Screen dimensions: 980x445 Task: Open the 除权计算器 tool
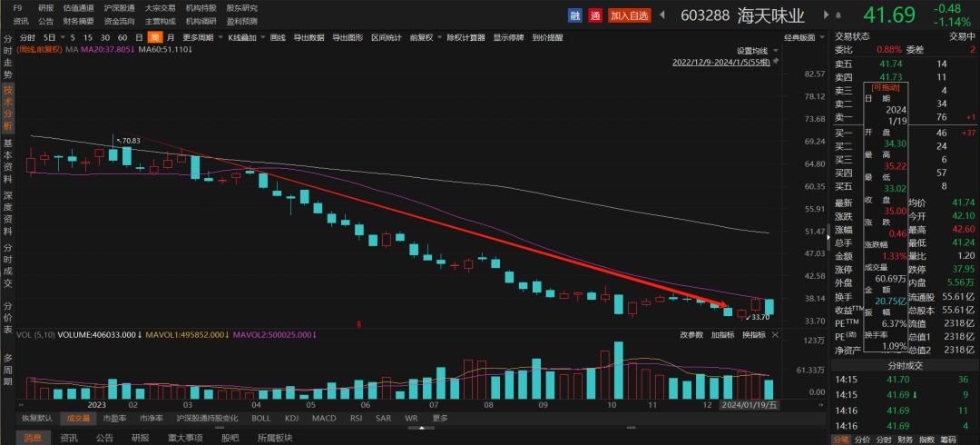(x=466, y=37)
